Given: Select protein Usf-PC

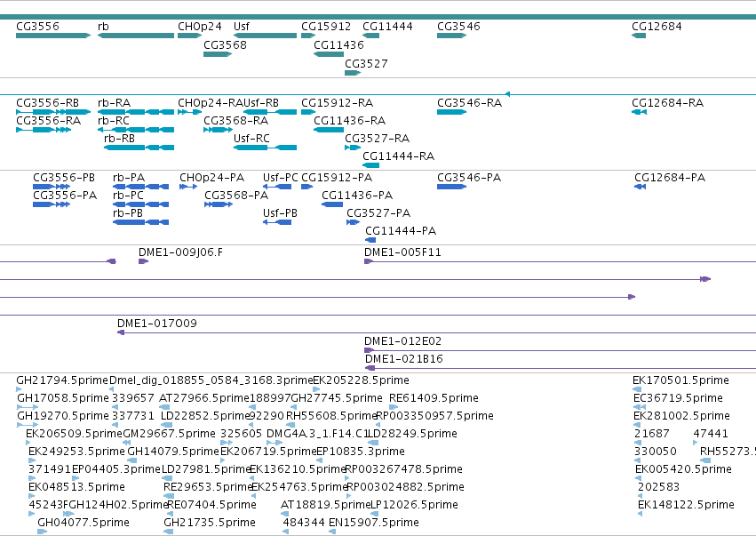Looking at the screenshot, I should [x=277, y=187].
